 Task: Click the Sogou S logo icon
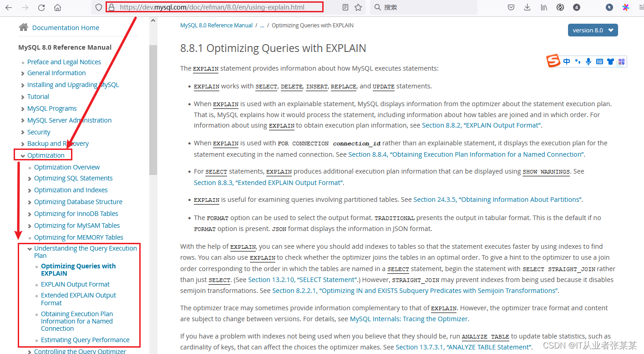pyautogui.click(x=553, y=61)
